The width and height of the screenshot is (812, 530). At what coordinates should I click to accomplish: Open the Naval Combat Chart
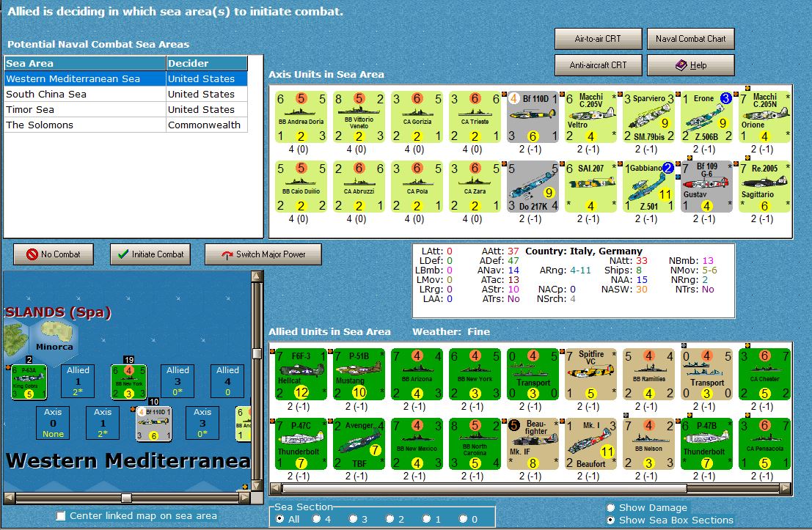[691, 39]
